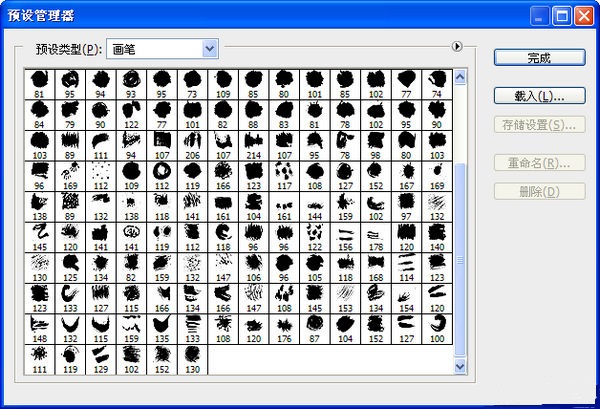Pick the brush preset numbered 144
Image resolution: width=600 pixels, height=409 pixels.
(315, 206)
